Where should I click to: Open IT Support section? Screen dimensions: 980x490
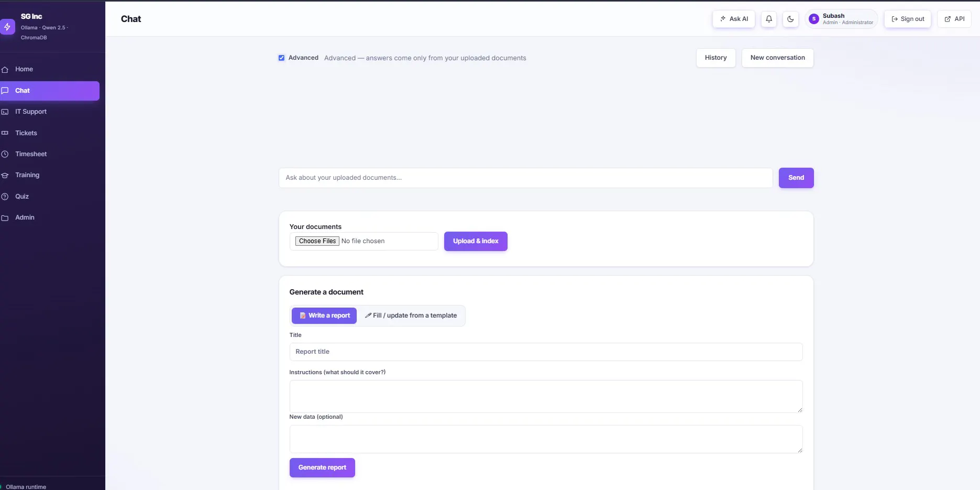point(50,112)
